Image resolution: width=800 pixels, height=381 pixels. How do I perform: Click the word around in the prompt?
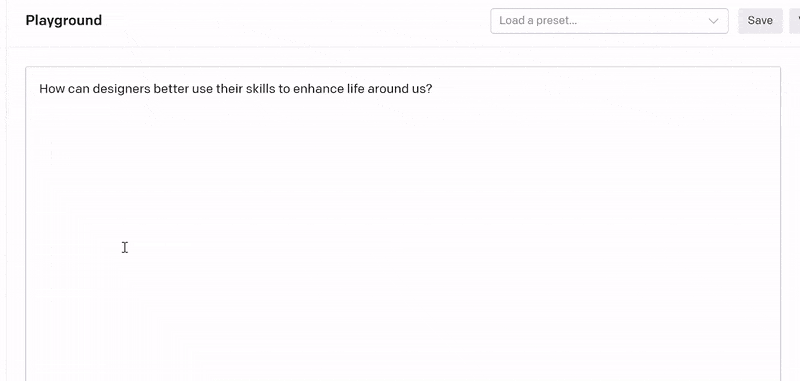pos(388,89)
